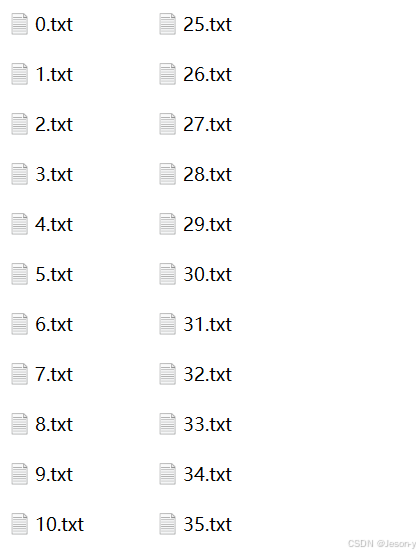Image resolution: width=420 pixels, height=555 pixels.
Task: Click the 25.txt file icon
Action: click(167, 24)
